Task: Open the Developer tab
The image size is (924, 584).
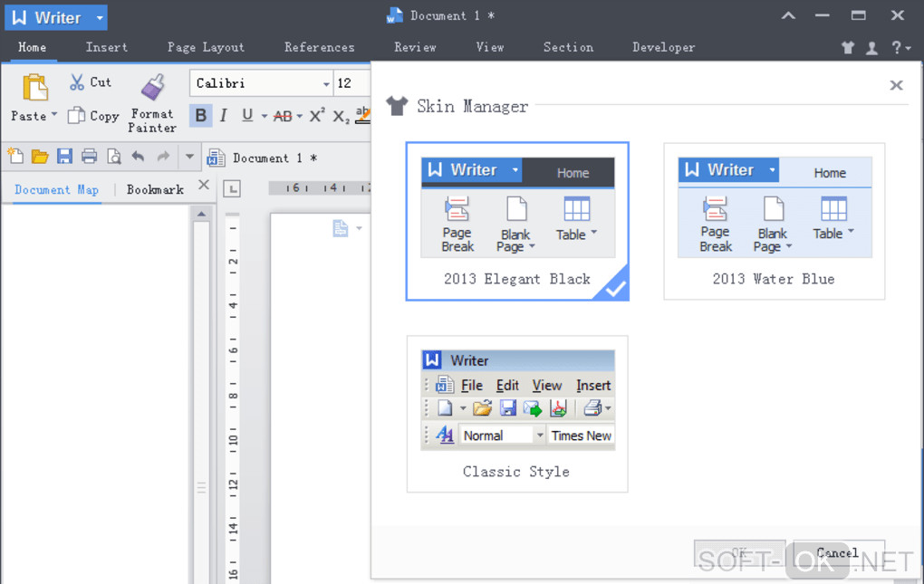Action: pyautogui.click(x=664, y=47)
